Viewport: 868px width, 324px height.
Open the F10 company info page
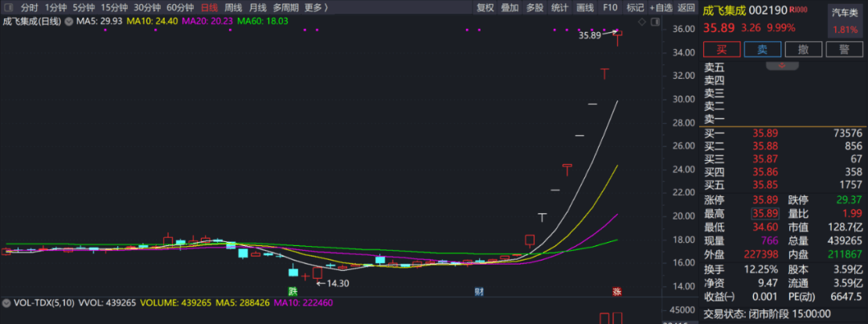(x=610, y=7)
